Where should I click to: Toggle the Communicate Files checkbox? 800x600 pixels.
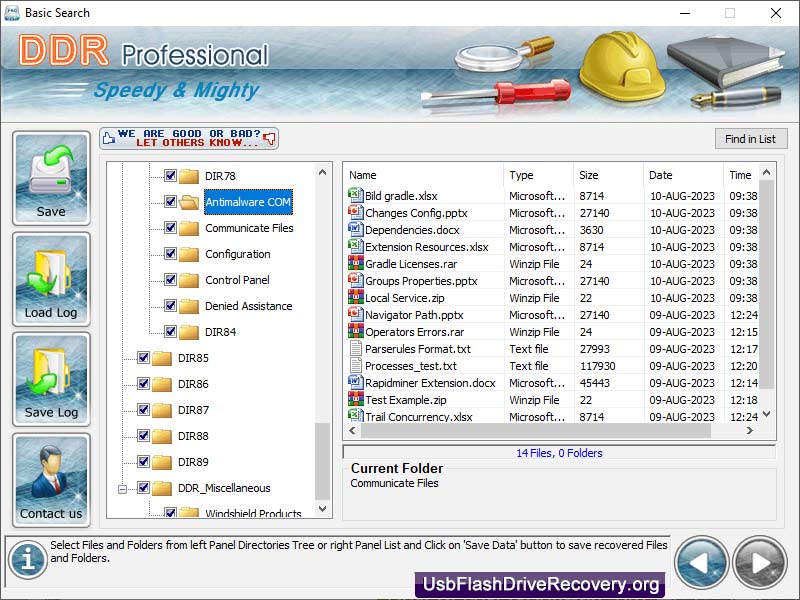tap(170, 228)
